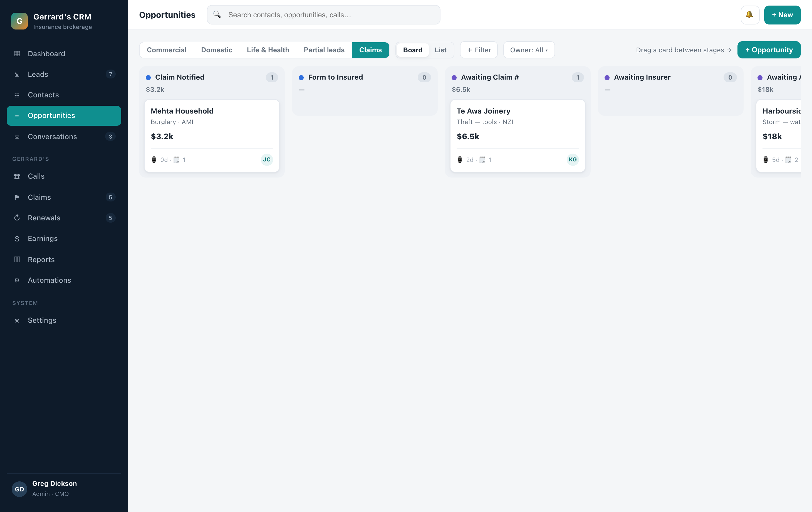Click the GD user avatar
This screenshot has height=512, width=812.
click(x=19, y=489)
